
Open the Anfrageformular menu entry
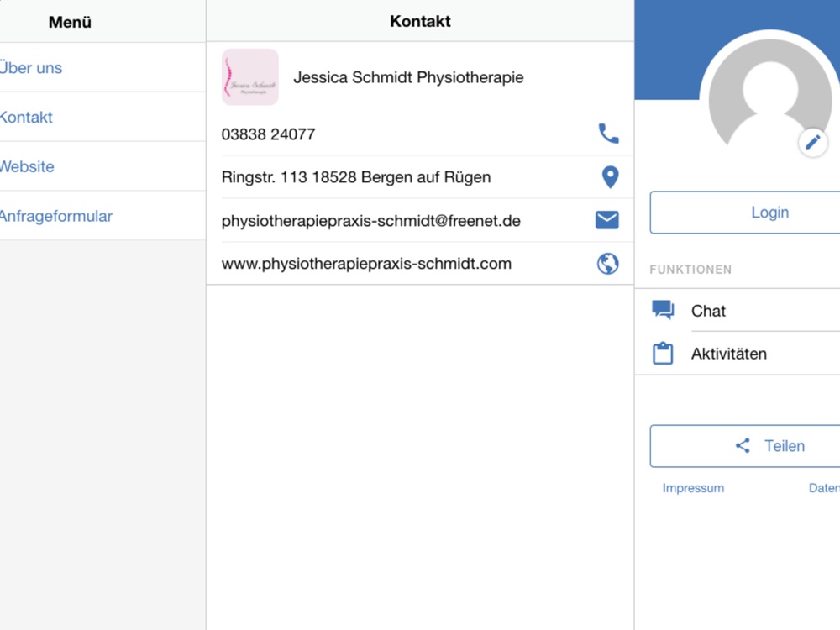tap(102, 215)
